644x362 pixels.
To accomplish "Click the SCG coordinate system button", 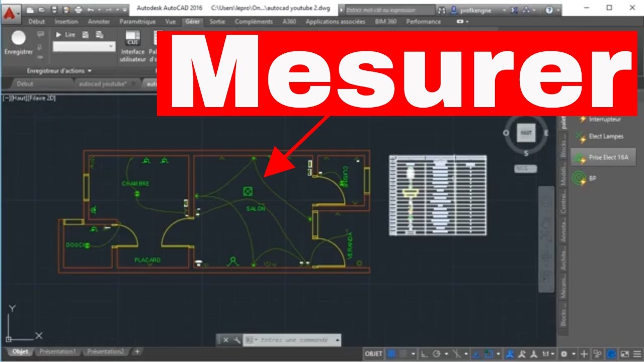I will 525,169.
